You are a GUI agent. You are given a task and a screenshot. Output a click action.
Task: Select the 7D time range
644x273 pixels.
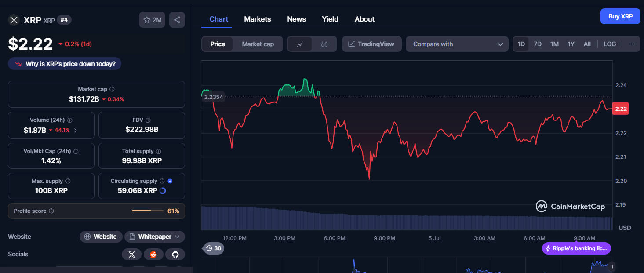(538, 44)
